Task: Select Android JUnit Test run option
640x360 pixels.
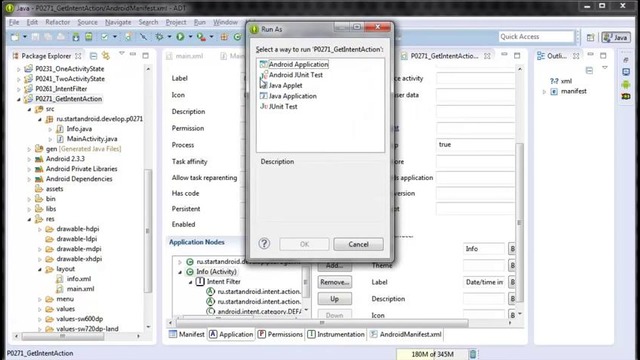Action: pos(291,75)
